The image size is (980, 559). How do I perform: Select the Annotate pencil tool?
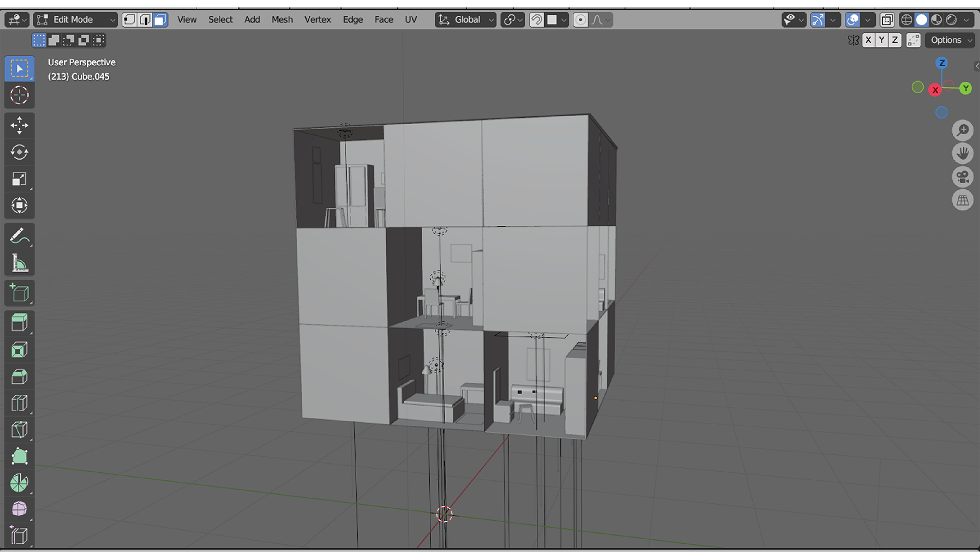click(x=19, y=236)
